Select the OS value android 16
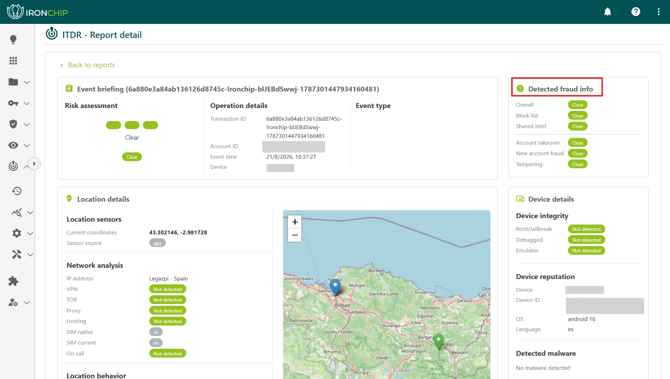670x379 pixels. pyautogui.click(x=581, y=319)
